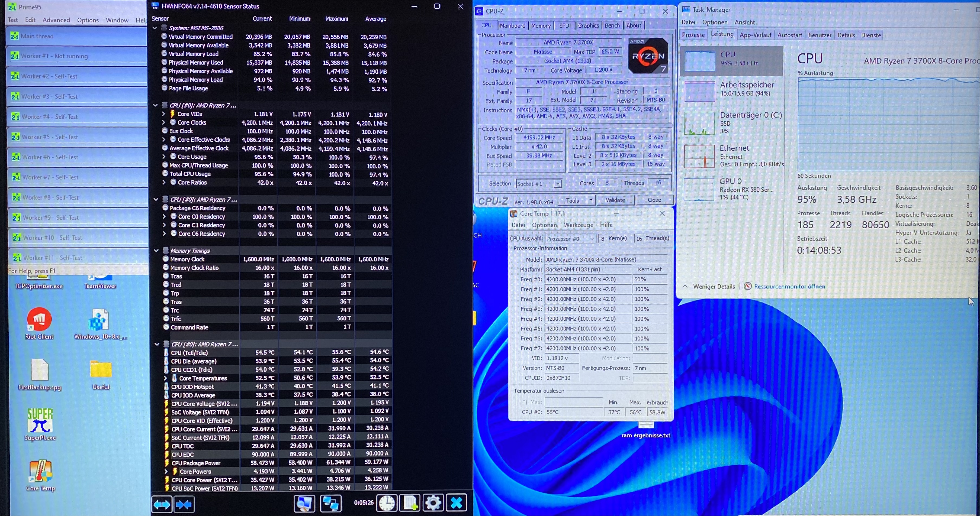Collapse the Memory Timings sensor group

point(156,251)
